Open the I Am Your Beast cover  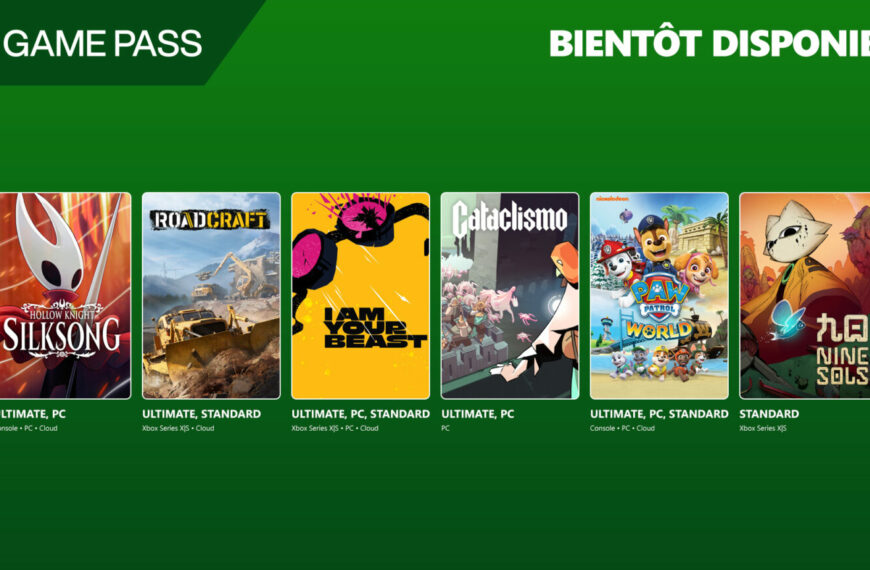pyautogui.click(x=361, y=296)
